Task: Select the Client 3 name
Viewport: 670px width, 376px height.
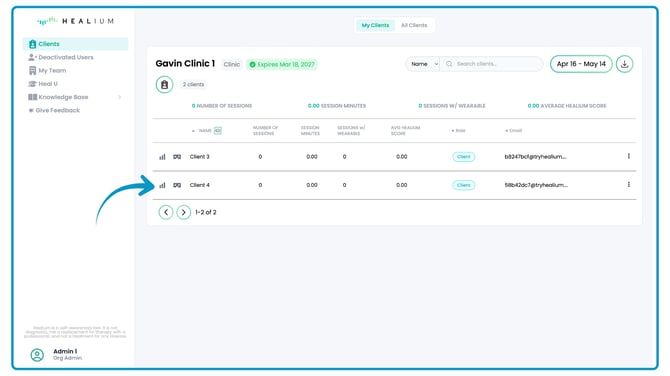Action: click(200, 157)
